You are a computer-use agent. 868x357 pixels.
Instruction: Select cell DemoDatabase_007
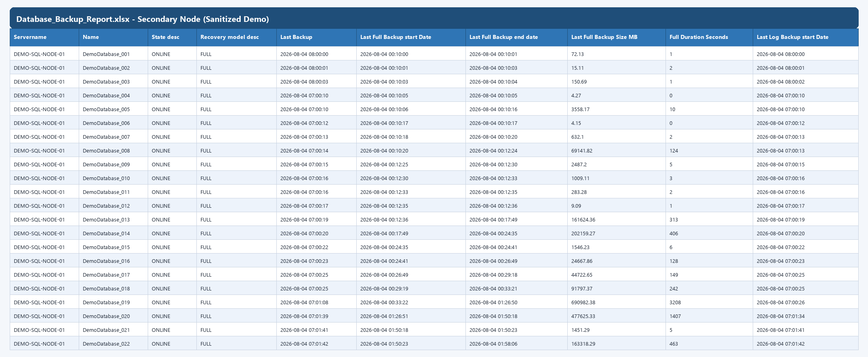[x=113, y=137]
